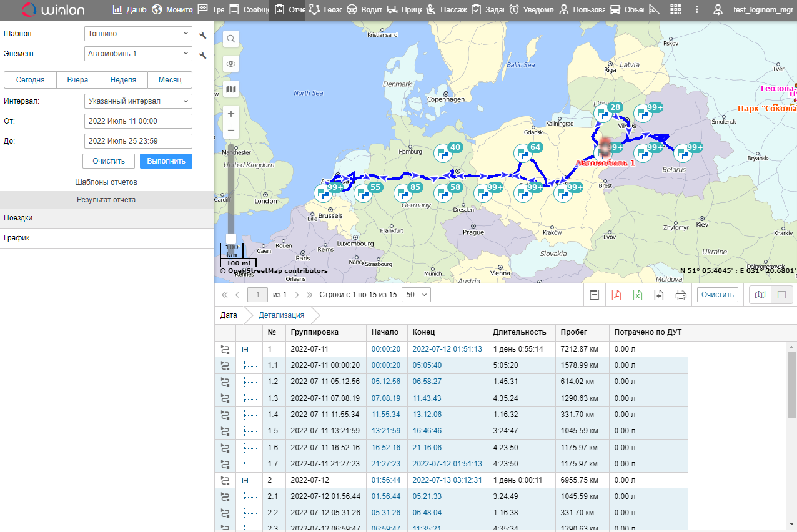Zoom in the map with plus button

point(231,114)
